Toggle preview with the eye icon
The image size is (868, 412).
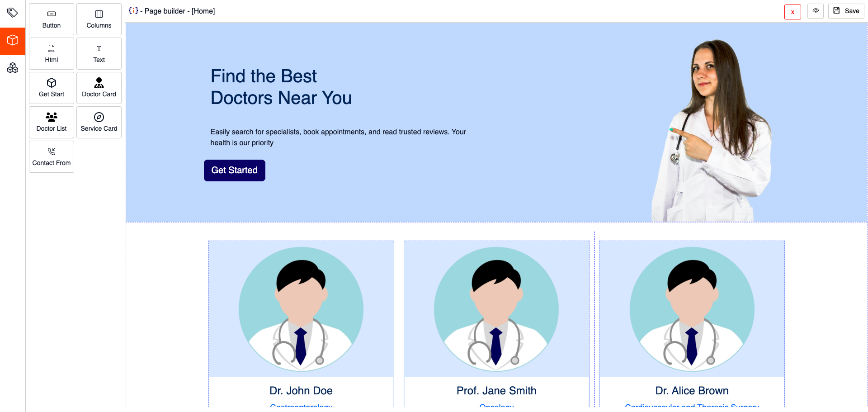coord(816,11)
